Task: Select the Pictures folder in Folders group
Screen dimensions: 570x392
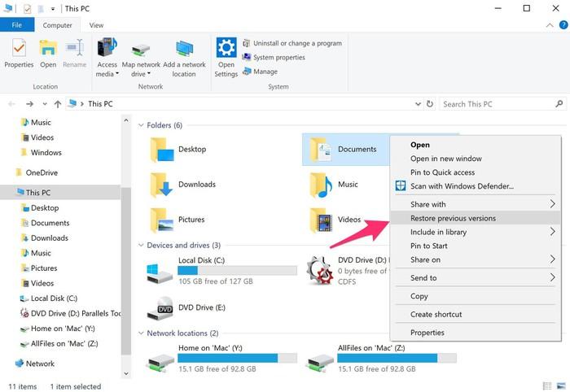Action: coord(178,220)
